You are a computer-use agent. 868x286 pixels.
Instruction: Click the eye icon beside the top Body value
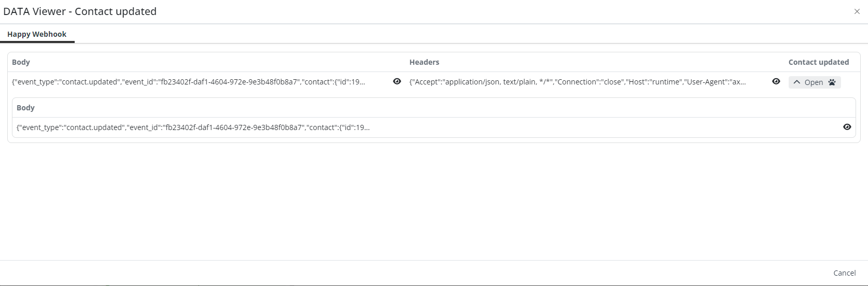coord(397,81)
